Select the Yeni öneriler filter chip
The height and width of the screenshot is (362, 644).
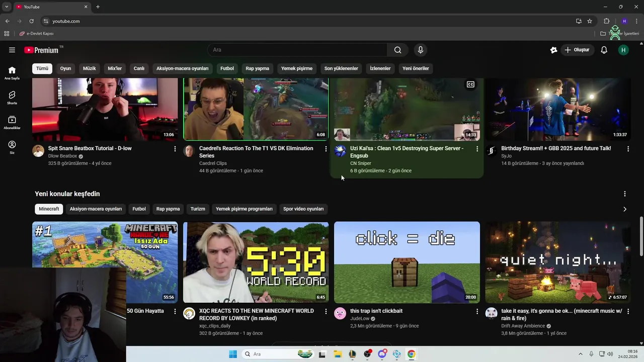tap(416, 68)
